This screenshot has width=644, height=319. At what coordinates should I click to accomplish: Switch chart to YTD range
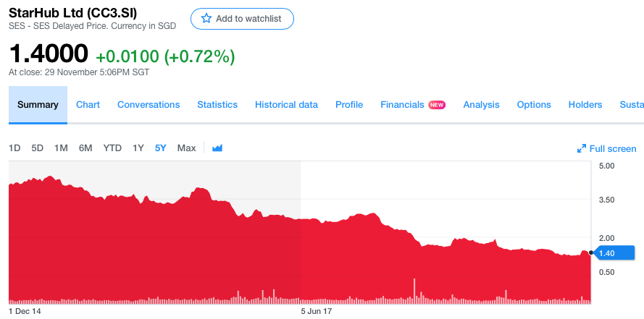pyautogui.click(x=112, y=148)
